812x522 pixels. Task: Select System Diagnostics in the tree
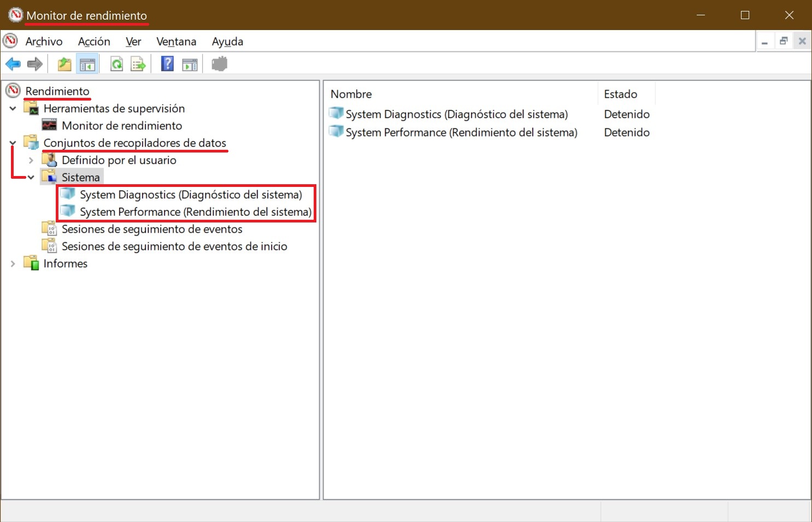click(x=191, y=195)
